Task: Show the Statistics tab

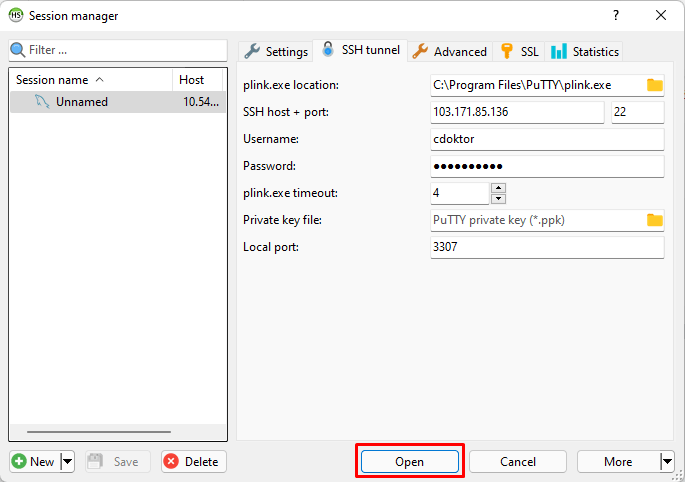Action: (x=585, y=51)
